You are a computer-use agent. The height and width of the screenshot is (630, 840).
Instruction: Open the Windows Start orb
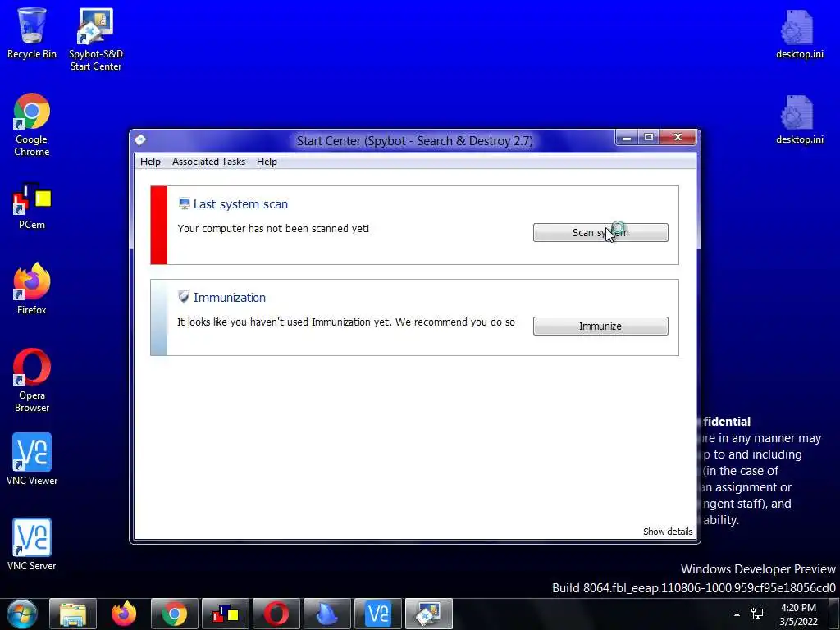[22, 614]
